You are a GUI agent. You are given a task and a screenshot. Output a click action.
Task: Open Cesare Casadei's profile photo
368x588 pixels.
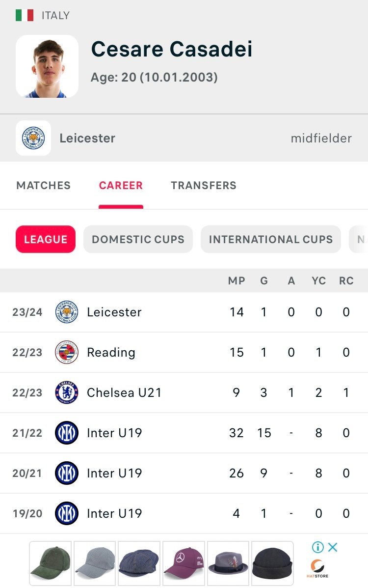[x=47, y=66]
